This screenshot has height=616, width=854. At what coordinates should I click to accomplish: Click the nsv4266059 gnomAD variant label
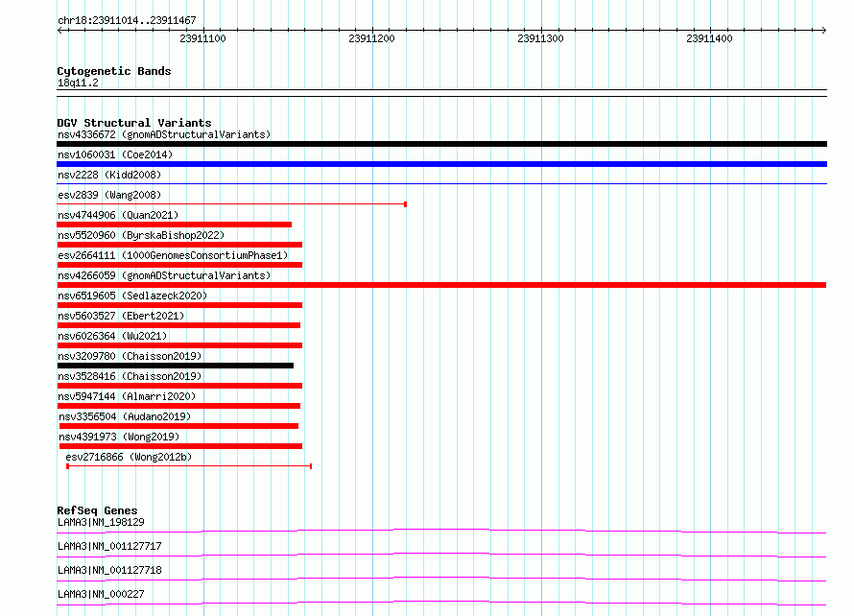pos(164,275)
